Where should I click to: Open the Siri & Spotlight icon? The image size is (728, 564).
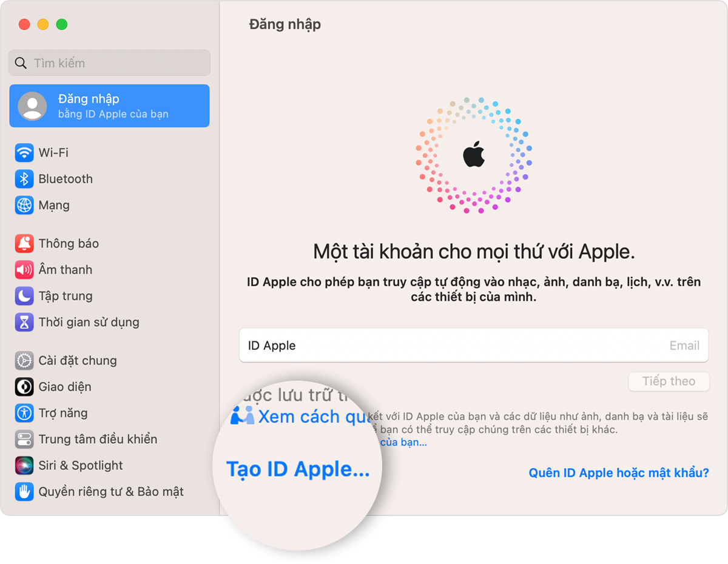24,465
